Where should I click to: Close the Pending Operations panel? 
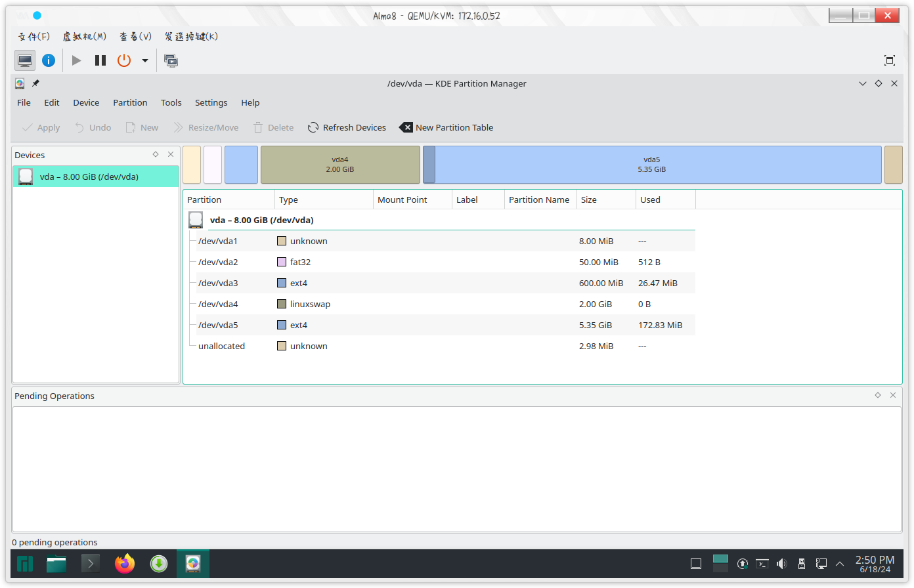[x=893, y=395]
